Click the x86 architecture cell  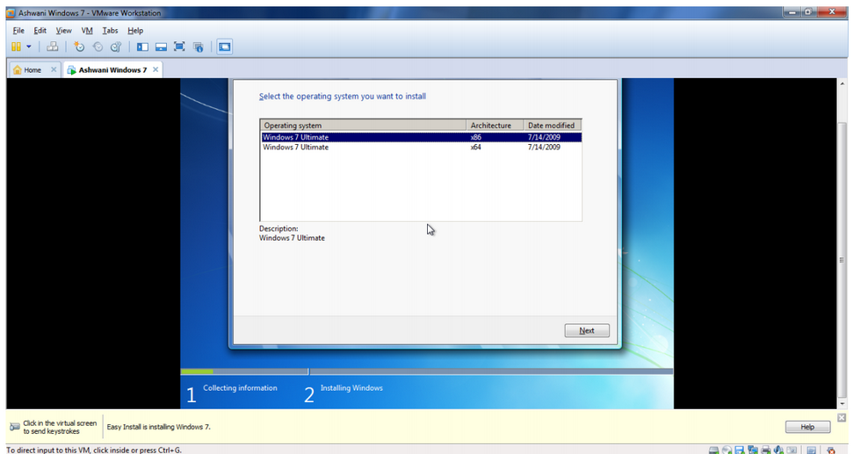[476, 137]
